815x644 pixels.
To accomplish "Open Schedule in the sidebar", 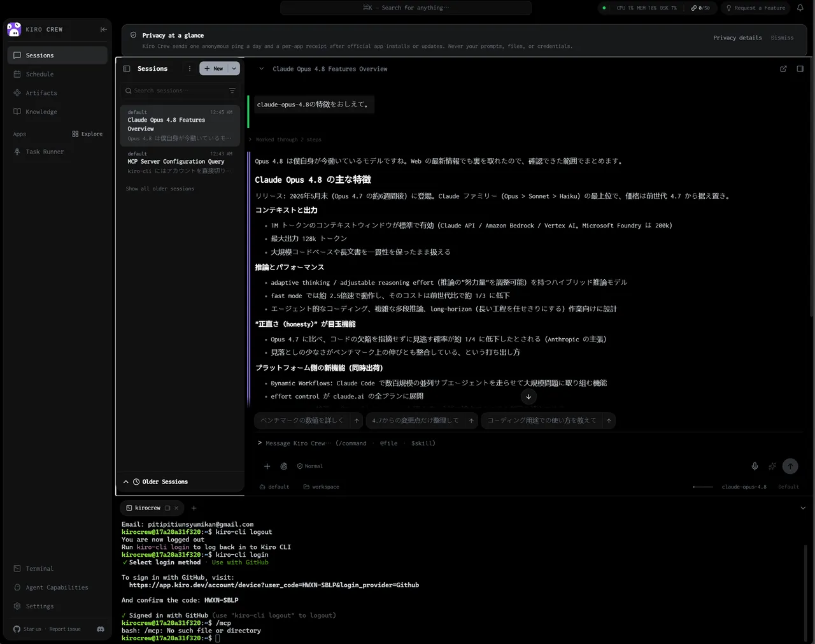I will click(x=57, y=74).
